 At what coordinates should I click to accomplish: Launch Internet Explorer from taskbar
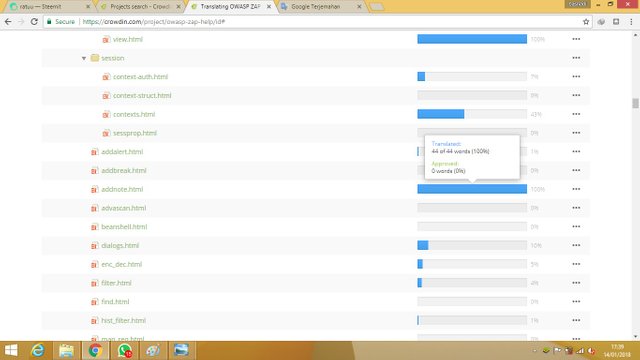point(38,351)
